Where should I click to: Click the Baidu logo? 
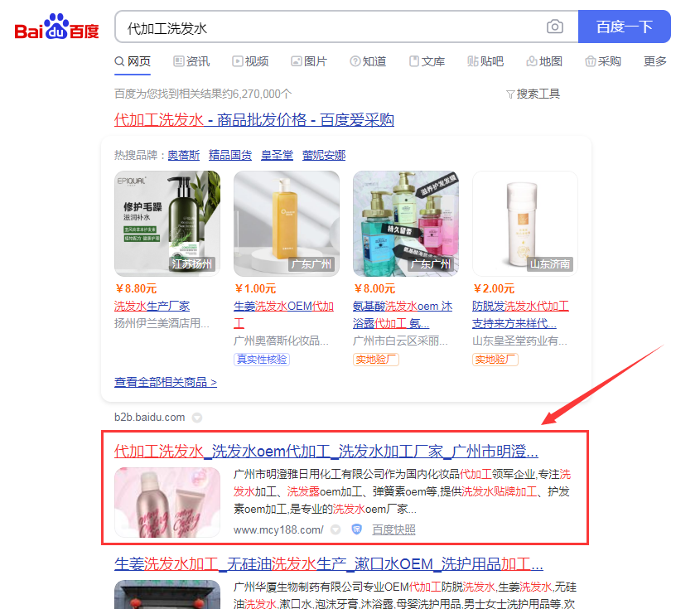pos(56,27)
